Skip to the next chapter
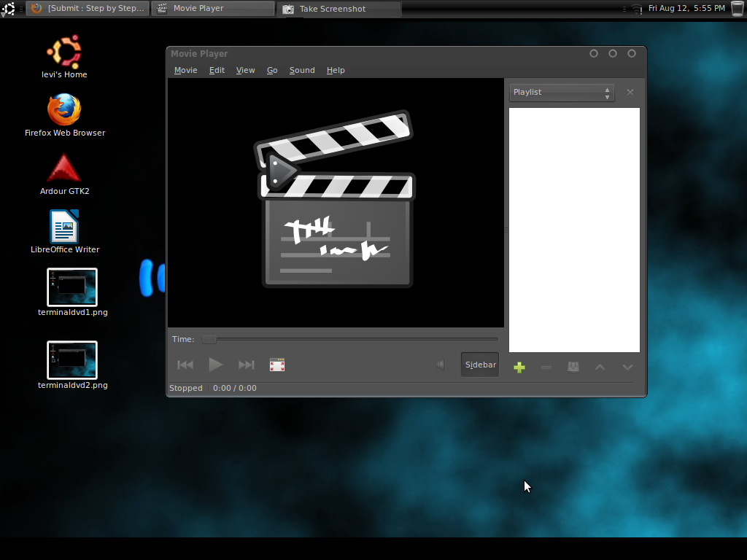The height and width of the screenshot is (560, 747). tap(246, 365)
